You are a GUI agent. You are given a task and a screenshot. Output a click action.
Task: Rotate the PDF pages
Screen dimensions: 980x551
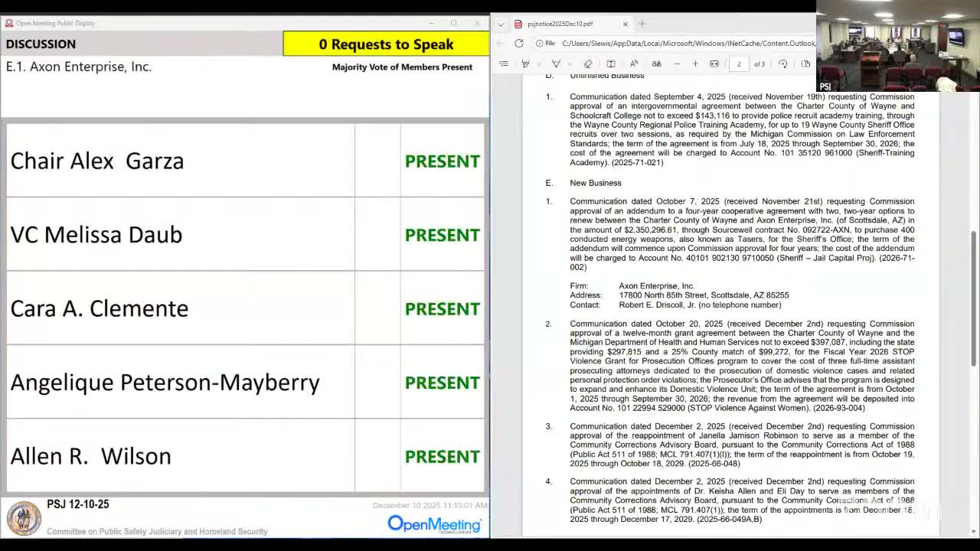coord(782,64)
